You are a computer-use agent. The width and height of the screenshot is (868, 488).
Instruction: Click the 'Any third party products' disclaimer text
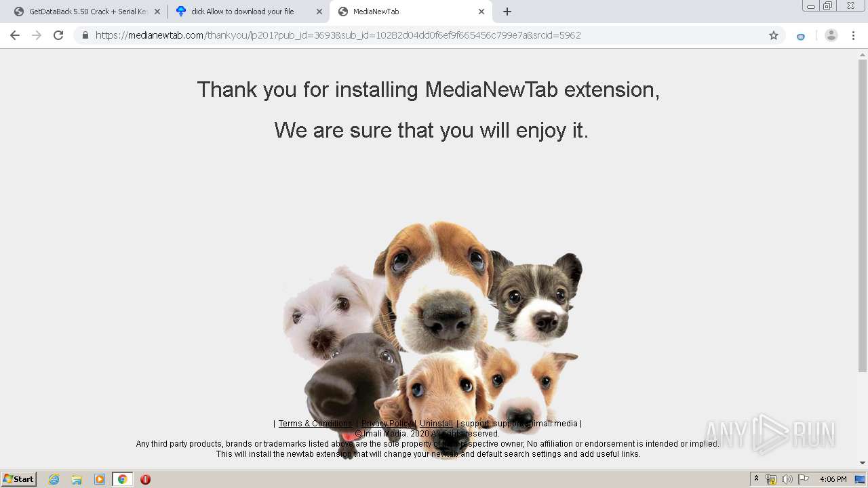pyautogui.click(x=428, y=444)
